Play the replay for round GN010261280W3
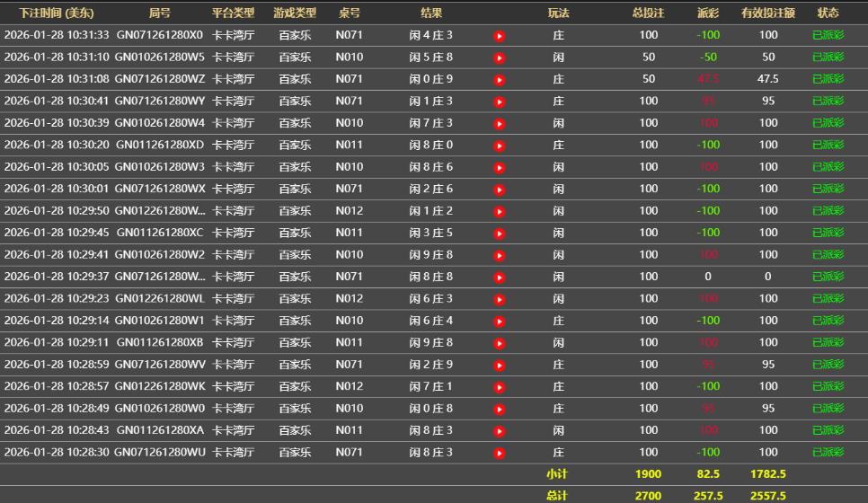This screenshot has width=868, height=503. click(500, 167)
